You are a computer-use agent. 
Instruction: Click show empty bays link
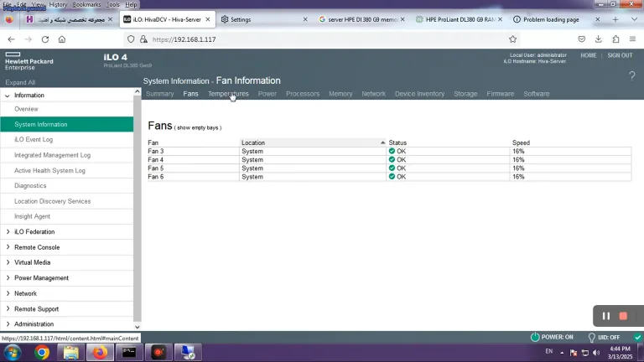(198, 127)
